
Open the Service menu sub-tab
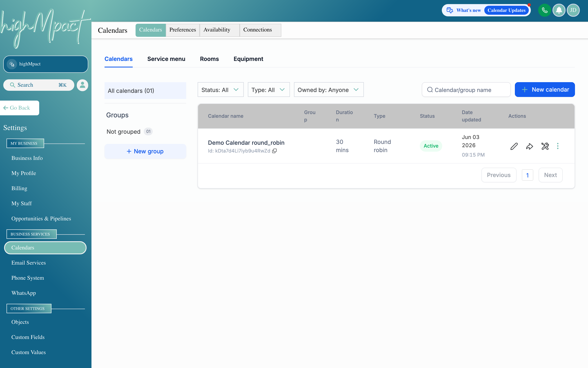(x=166, y=59)
